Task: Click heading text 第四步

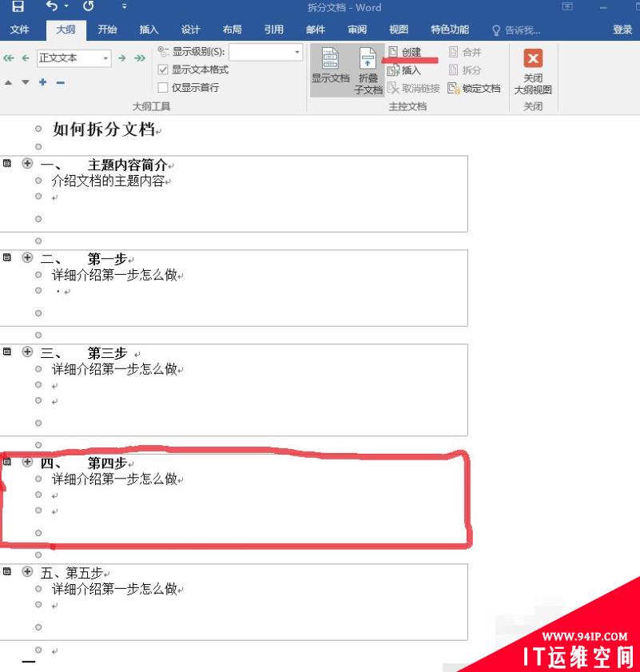Action: [107, 463]
